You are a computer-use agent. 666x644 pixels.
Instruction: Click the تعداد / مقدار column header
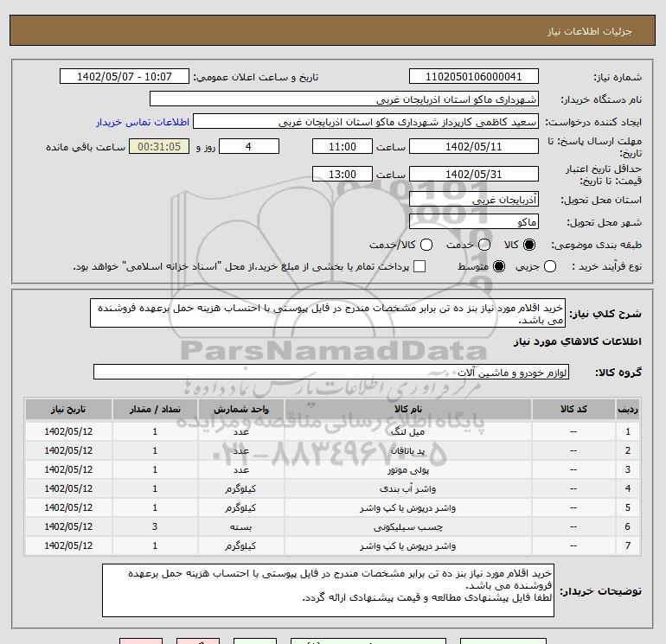(x=155, y=409)
